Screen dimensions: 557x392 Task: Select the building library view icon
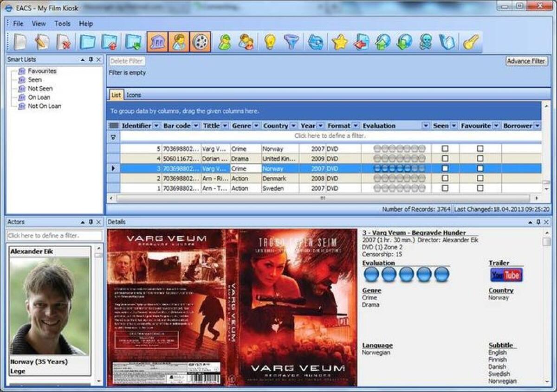point(158,42)
